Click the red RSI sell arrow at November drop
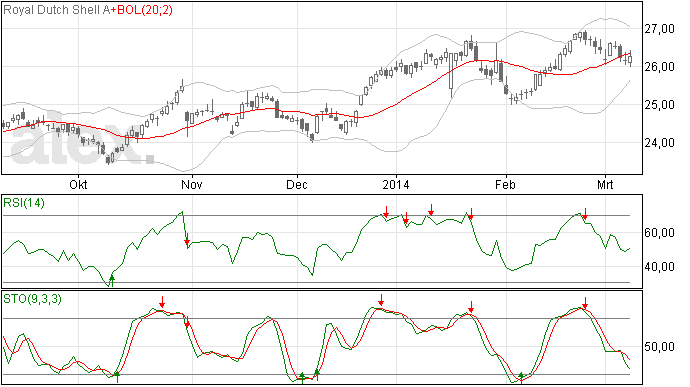 pyautogui.click(x=187, y=239)
